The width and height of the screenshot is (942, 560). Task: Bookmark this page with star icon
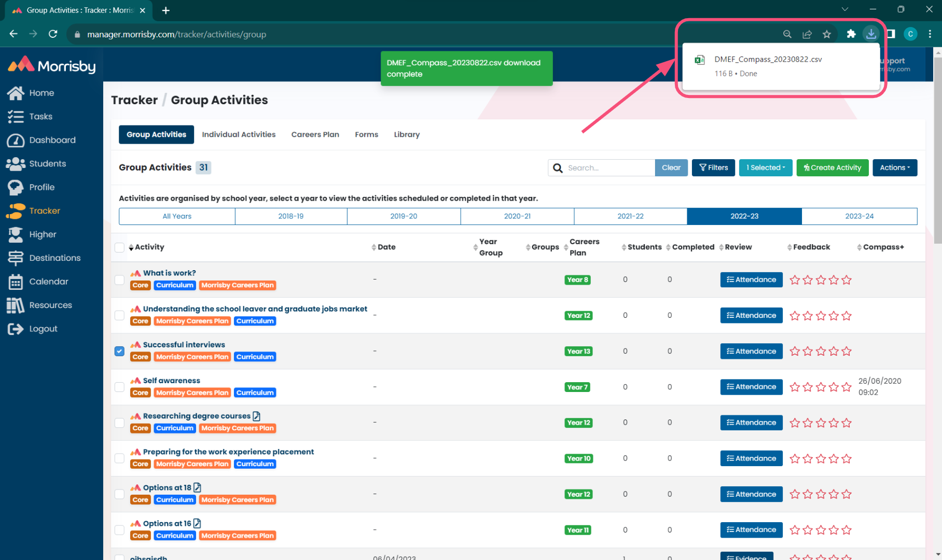point(827,34)
